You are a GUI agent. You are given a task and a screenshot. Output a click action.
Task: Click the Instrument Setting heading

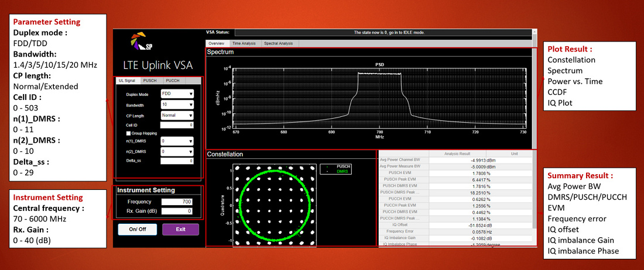(x=146, y=190)
